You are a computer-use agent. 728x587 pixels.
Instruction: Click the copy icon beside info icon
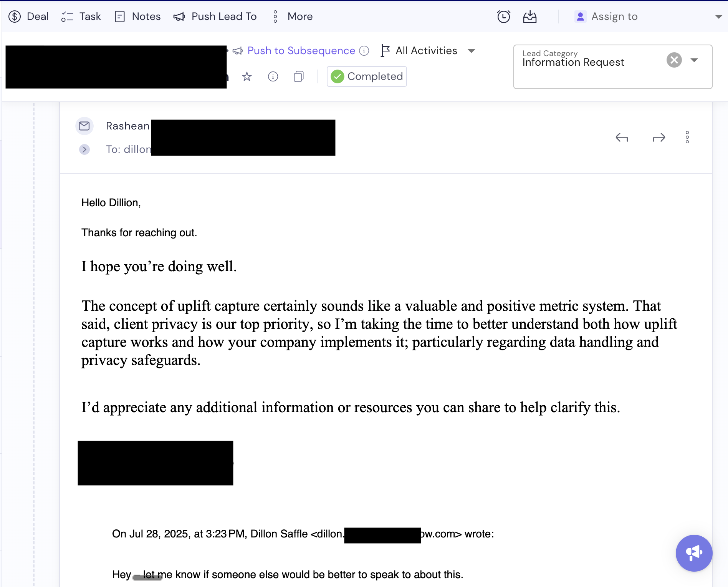pyautogui.click(x=299, y=76)
